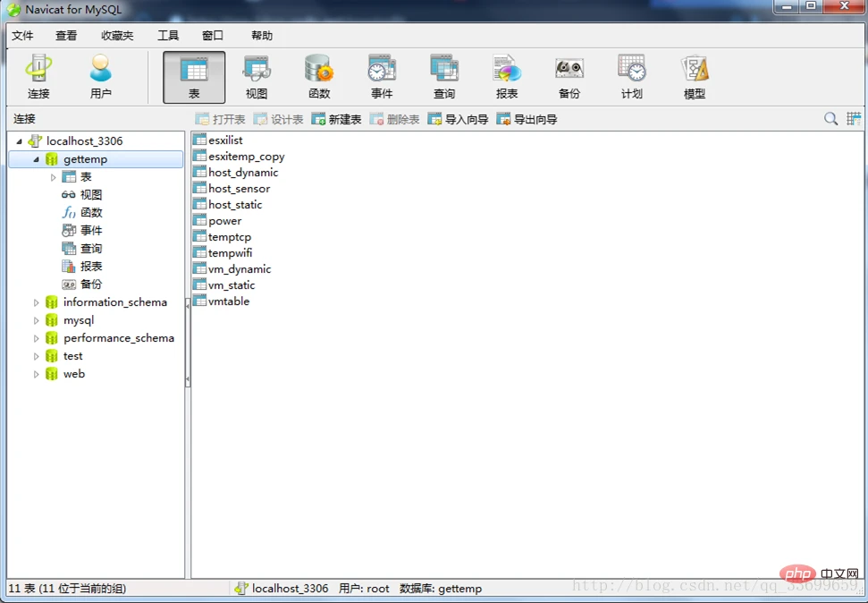Select the vm_static table
The image size is (868, 603).
224,285
